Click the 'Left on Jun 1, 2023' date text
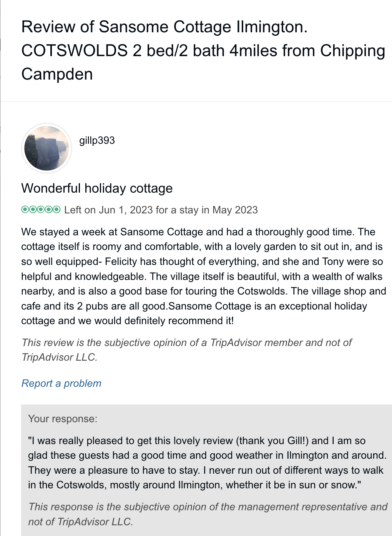The width and height of the screenshot is (392, 536). [x=108, y=210]
